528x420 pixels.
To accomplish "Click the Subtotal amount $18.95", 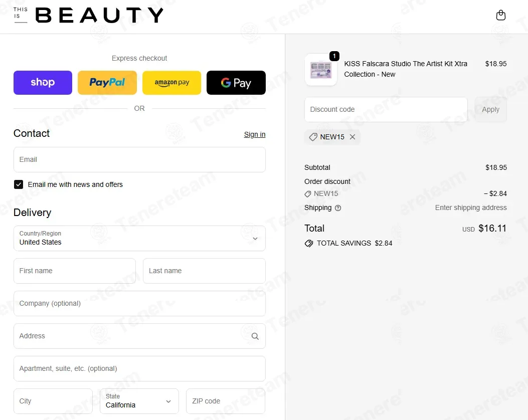I will (496, 167).
